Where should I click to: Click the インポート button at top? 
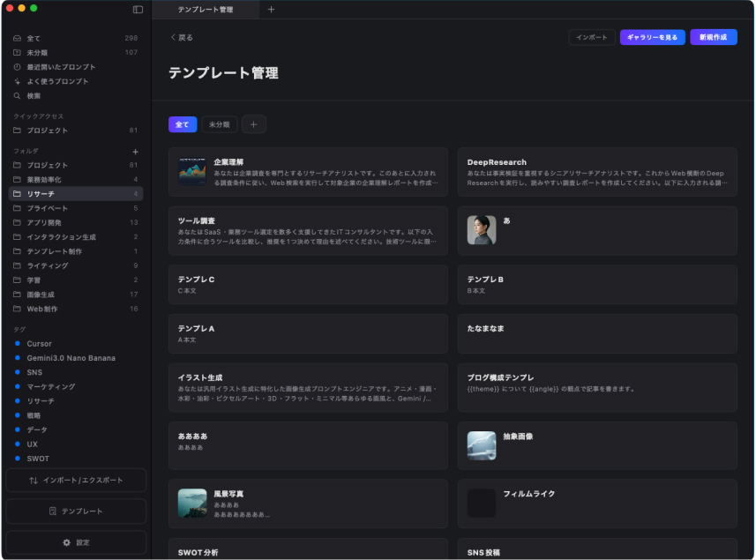point(592,38)
